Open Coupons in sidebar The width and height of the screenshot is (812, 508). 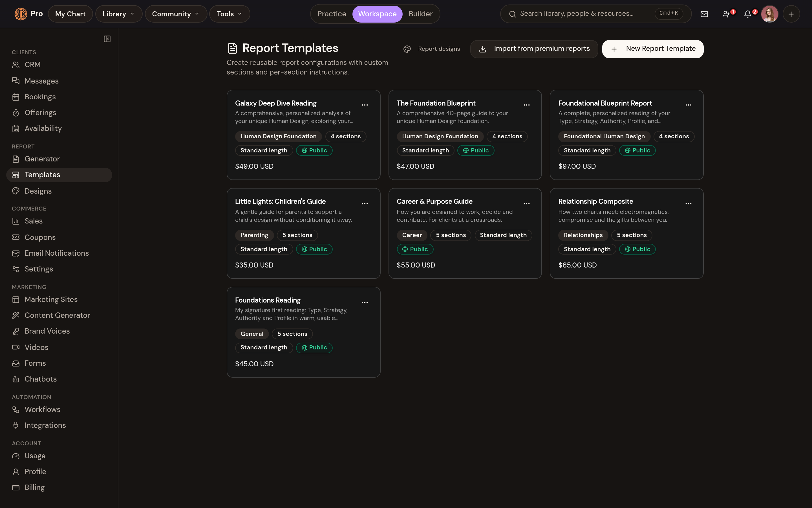point(59,237)
